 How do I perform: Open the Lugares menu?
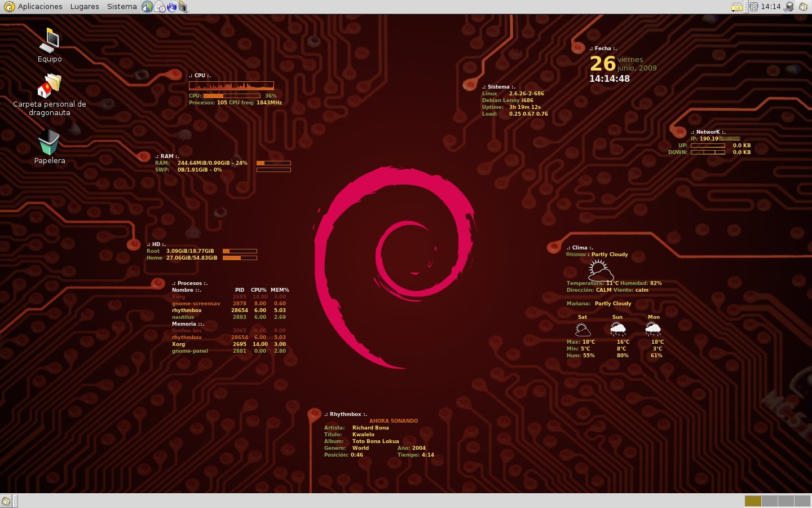pyautogui.click(x=85, y=7)
